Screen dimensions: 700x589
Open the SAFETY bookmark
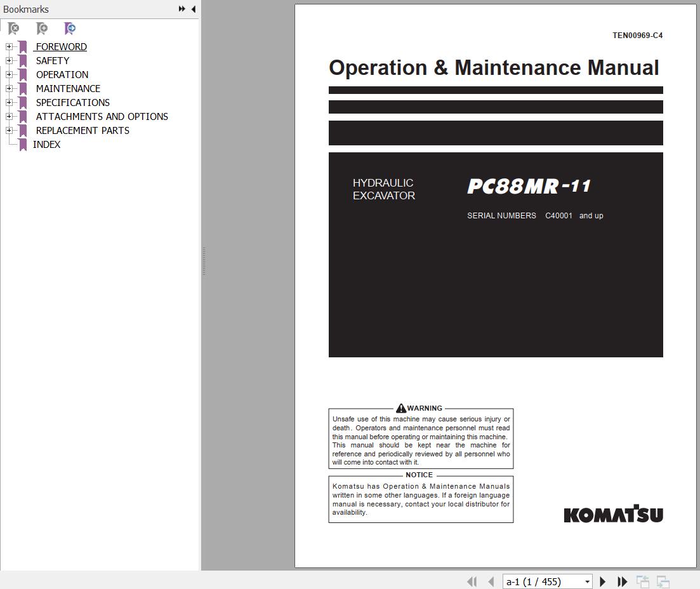pos(53,61)
